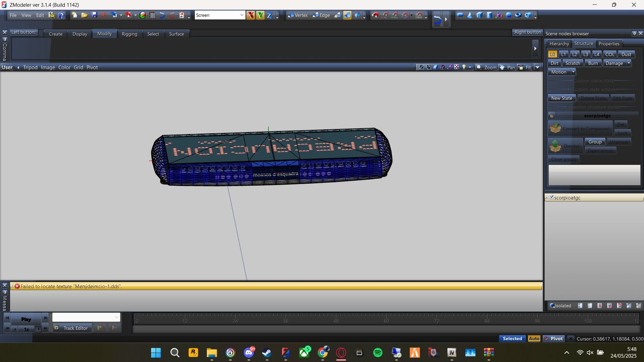Create a cone primitive icon
Screen dimensions: 644x362
point(470,15)
